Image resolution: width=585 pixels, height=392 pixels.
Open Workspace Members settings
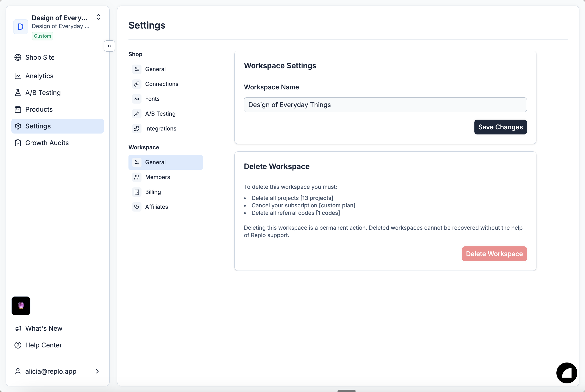click(x=157, y=177)
